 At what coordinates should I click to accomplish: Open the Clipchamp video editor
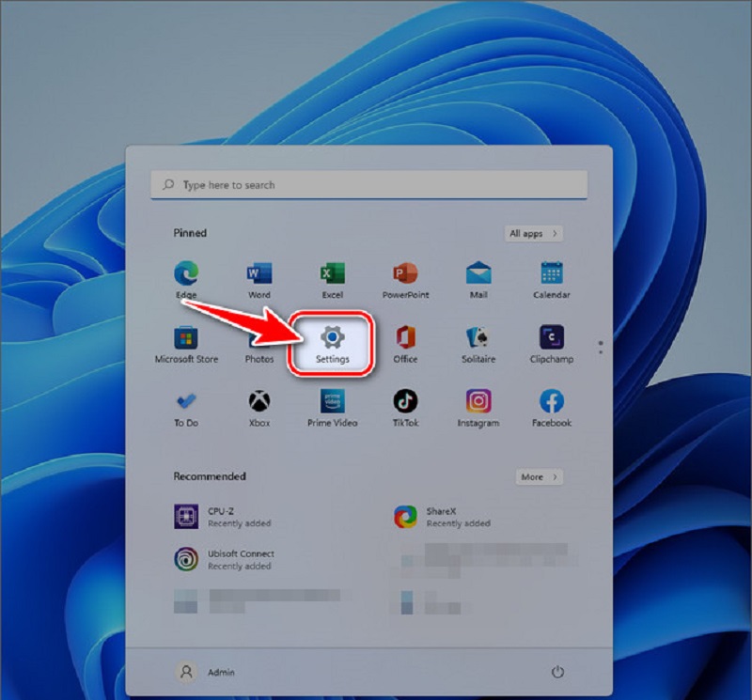[552, 344]
